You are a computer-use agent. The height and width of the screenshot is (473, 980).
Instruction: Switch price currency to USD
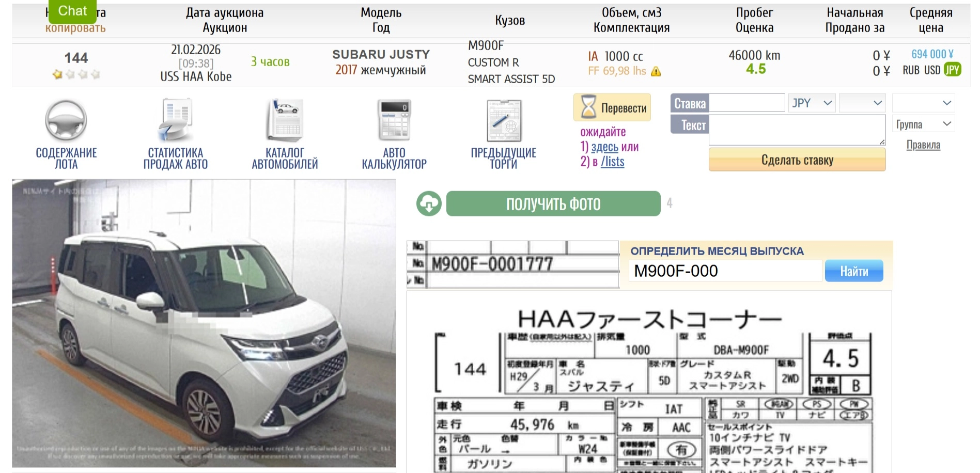(932, 70)
